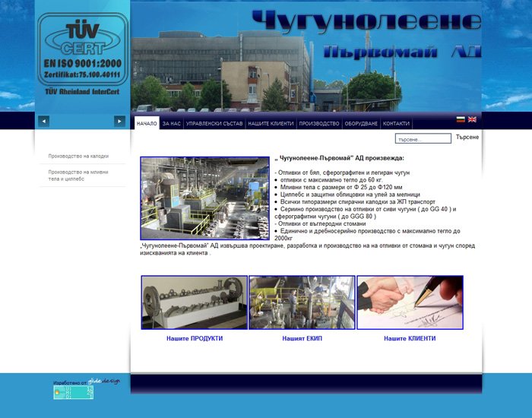Click the Нашите ПРОДУКТИ gears thumbnail
The width and height of the screenshot is (532, 418).
pos(195,302)
